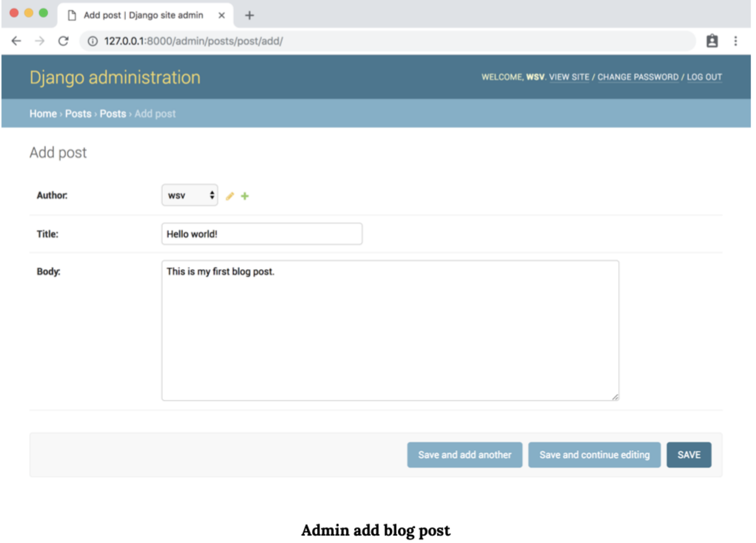Close the Add post browser tab
This screenshot has width=756, height=543.
click(x=222, y=15)
